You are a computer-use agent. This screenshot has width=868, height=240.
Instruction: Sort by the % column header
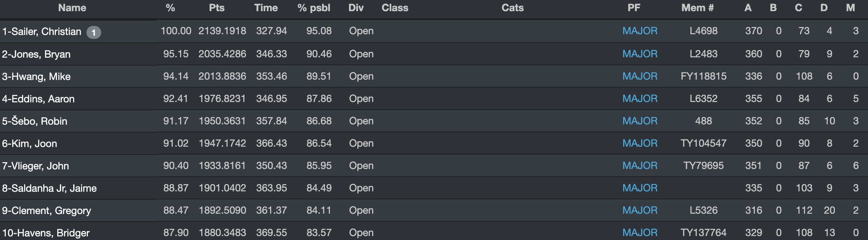tap(170, 8)
